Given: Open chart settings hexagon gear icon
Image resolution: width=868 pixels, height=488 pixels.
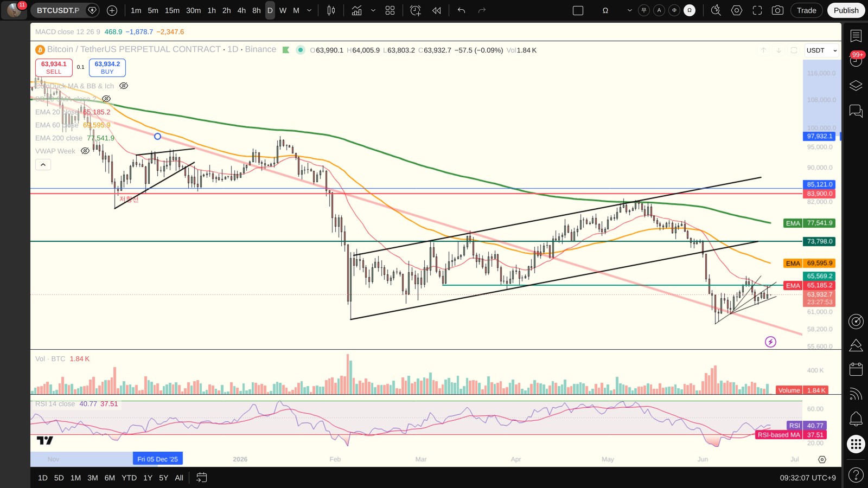Looking at the screenshot, I should (736, 10).
